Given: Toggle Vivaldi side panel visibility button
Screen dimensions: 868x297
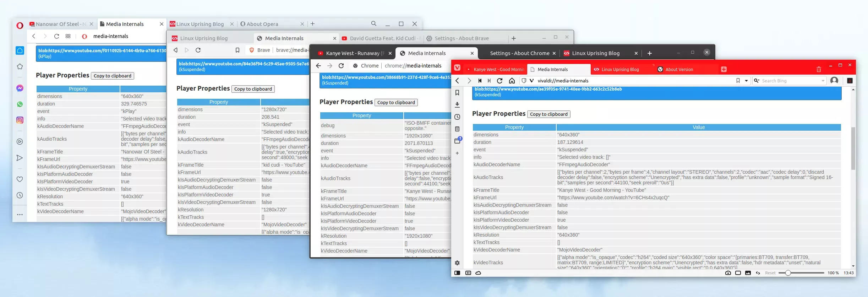Looking at the screenshot, I should point(457,273).
